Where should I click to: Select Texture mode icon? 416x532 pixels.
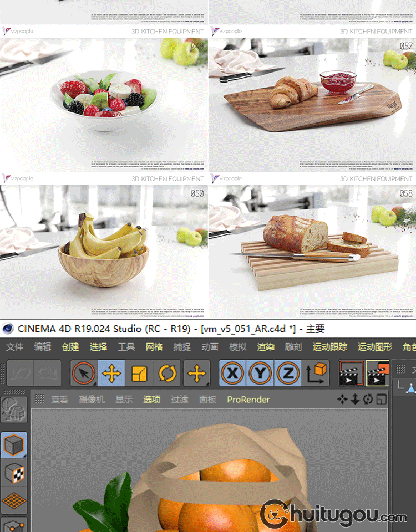(14, 473)
